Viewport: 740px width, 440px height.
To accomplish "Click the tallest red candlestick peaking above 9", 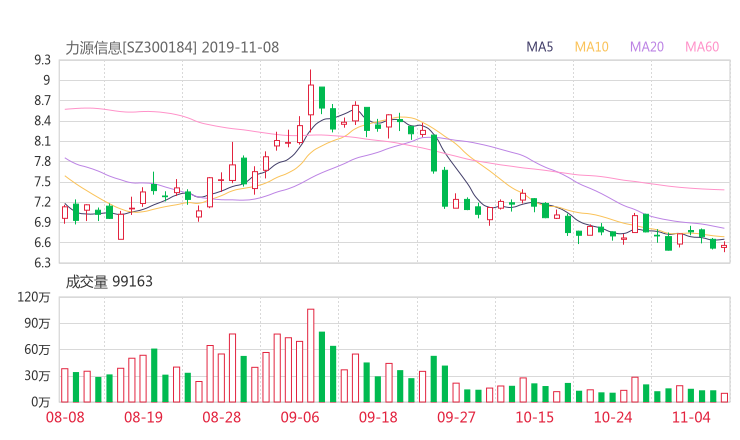I will [311, 100].
